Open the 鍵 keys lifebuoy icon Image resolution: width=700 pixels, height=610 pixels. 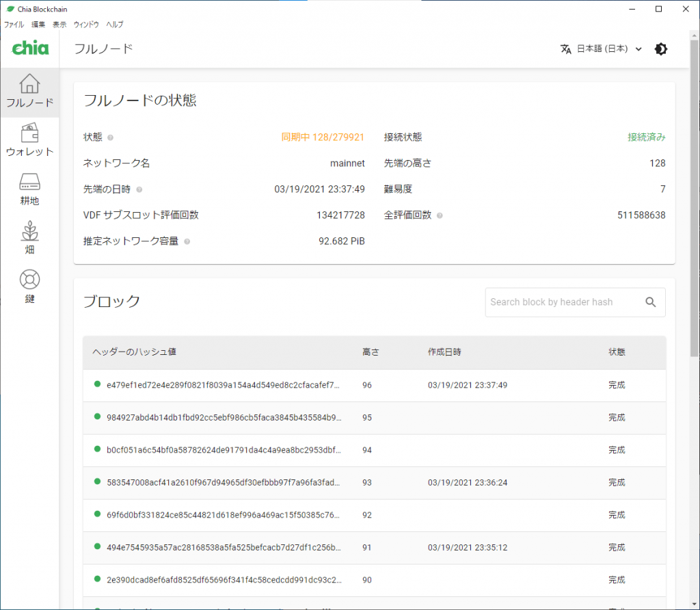click(x=29, y=280)
